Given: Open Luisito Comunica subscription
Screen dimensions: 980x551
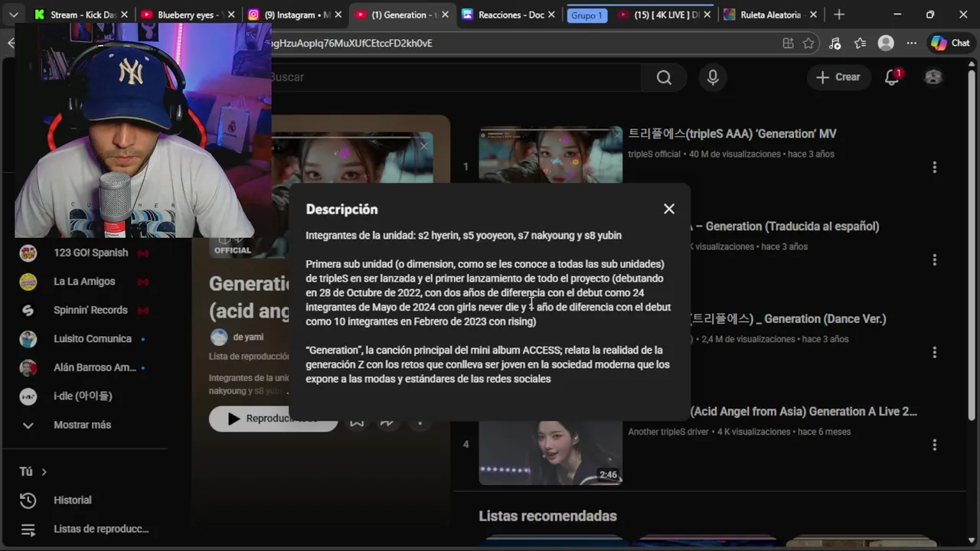Looking at the screenshot, I should pyautogui.click(x=84, y=338).
